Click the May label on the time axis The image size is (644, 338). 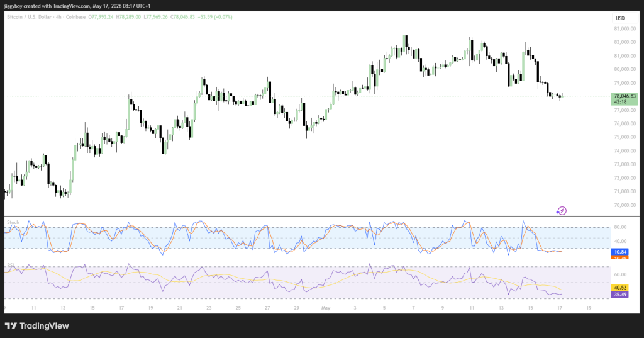pyautogui.click(x=326, y=308)
